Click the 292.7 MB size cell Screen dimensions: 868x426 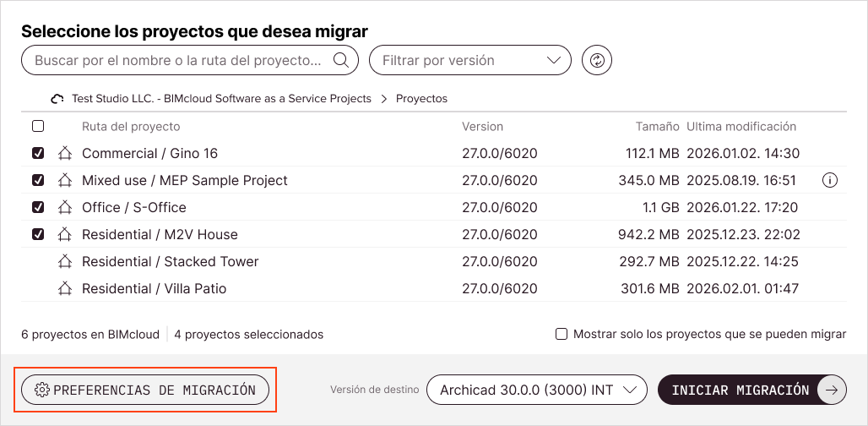pos(648,261)
